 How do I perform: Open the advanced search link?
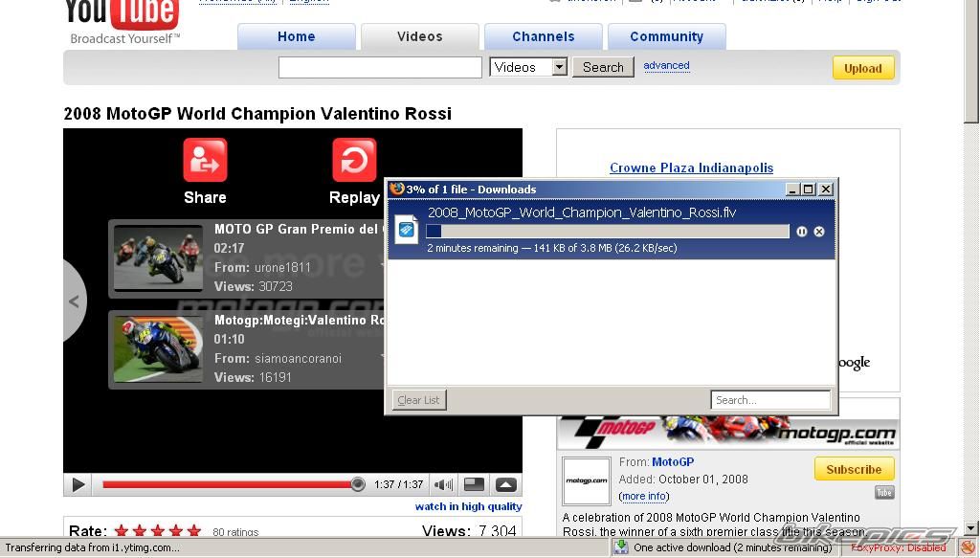(x=666, y=66)
